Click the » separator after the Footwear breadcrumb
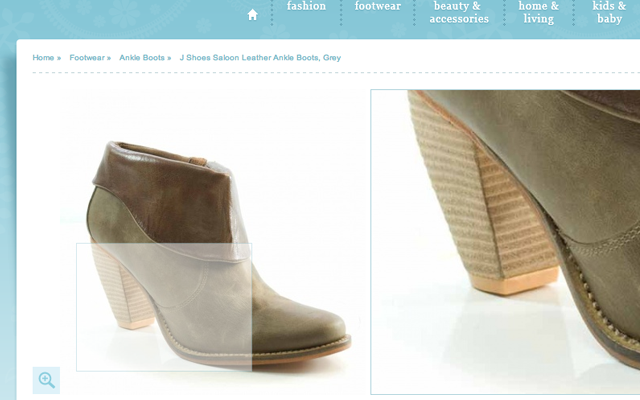The height and width of the screenshot is (400, 640). tap(110, 58)
